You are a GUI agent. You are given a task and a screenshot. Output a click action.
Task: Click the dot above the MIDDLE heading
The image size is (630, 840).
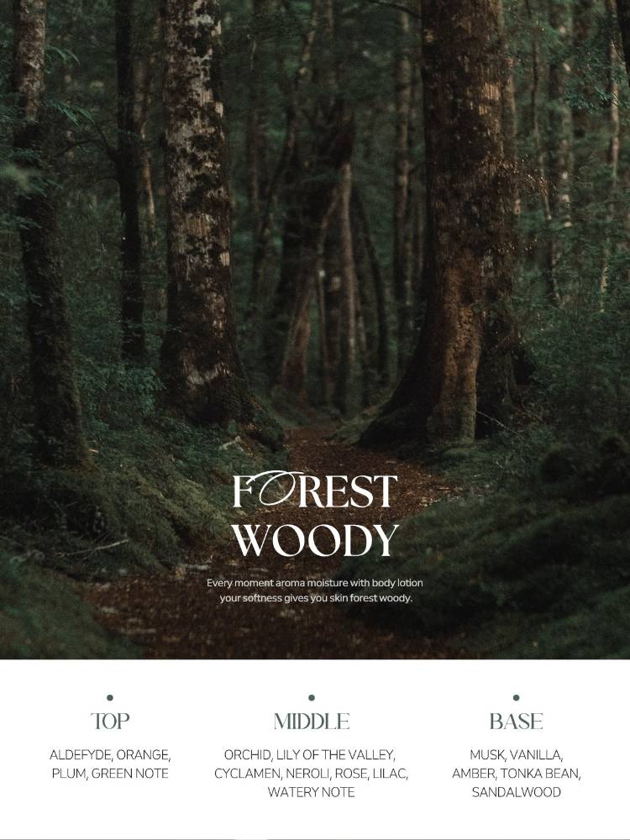click(312, 697)
